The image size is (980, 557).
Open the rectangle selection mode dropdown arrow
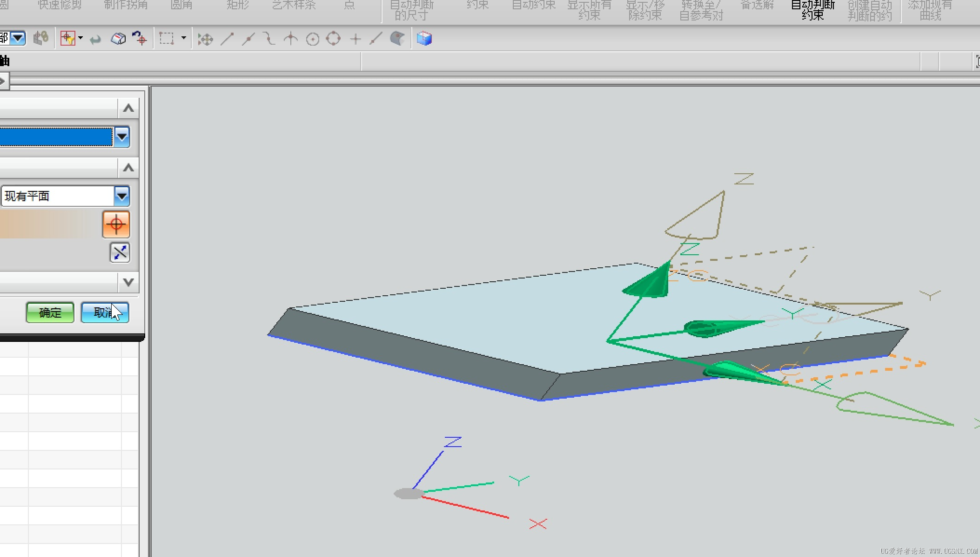click(x=184, y=38)
